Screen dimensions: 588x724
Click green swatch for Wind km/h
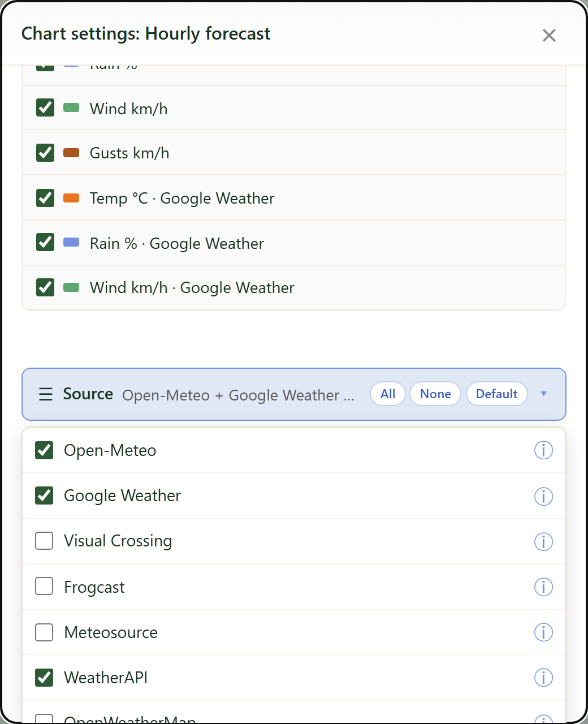pos(71,107)
